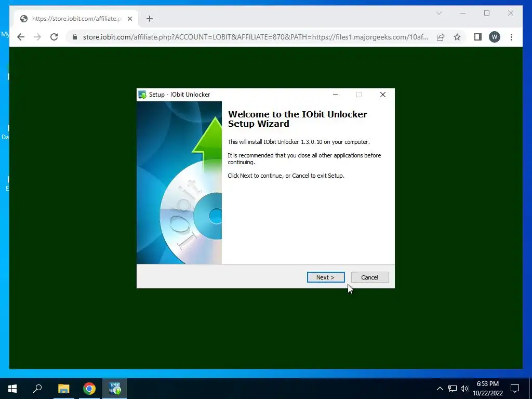Open File Explorer from the taskbar

pos(63,389)
